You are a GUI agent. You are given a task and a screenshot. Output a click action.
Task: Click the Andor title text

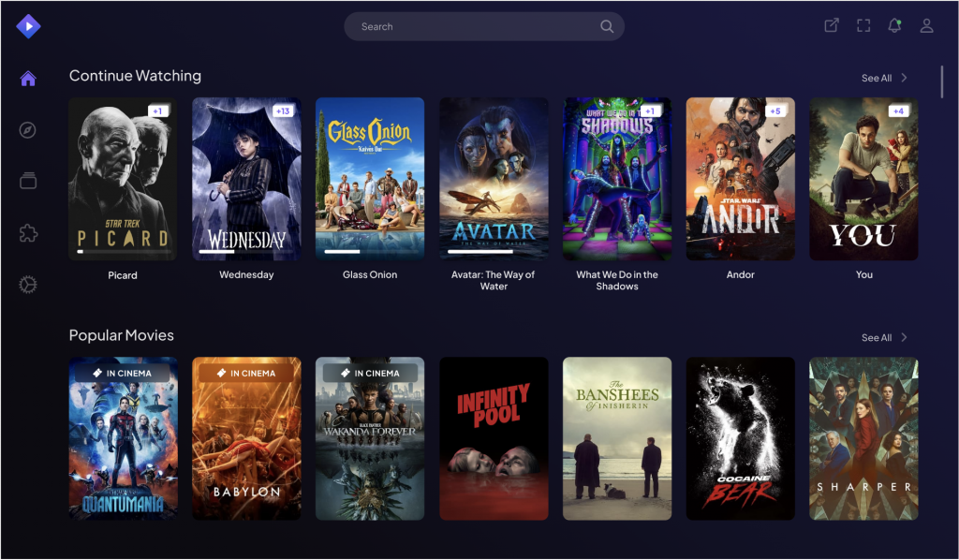pyautogui.click(x=741, y=274)
